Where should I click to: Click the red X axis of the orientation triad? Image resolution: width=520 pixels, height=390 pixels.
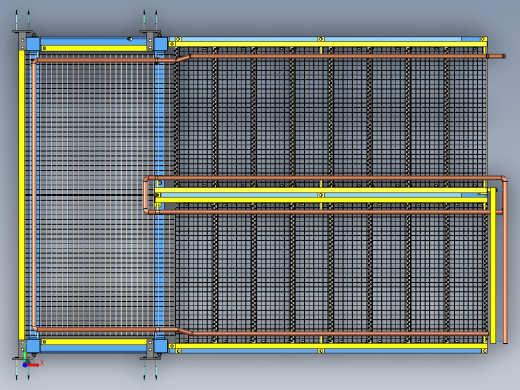point(34,365)
